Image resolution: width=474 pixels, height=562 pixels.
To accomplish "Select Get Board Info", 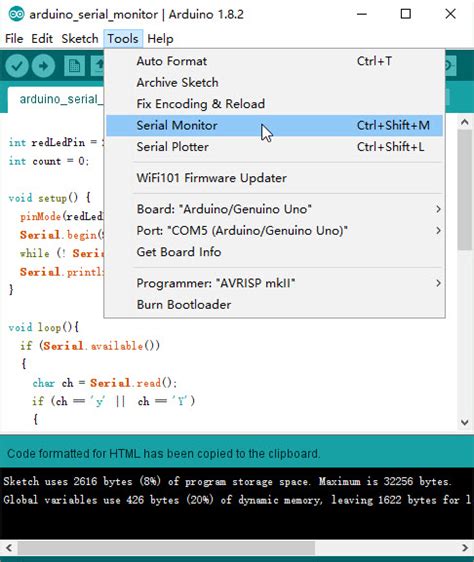I will pos(275,252).
